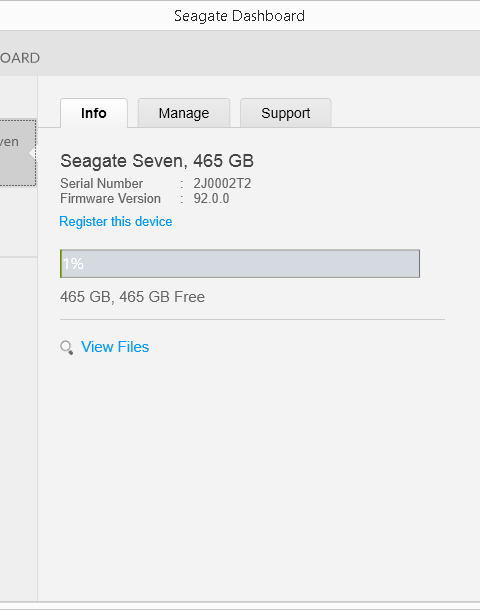
Task: Click the 1% label on the usage bar
Action: click(73, 264)
